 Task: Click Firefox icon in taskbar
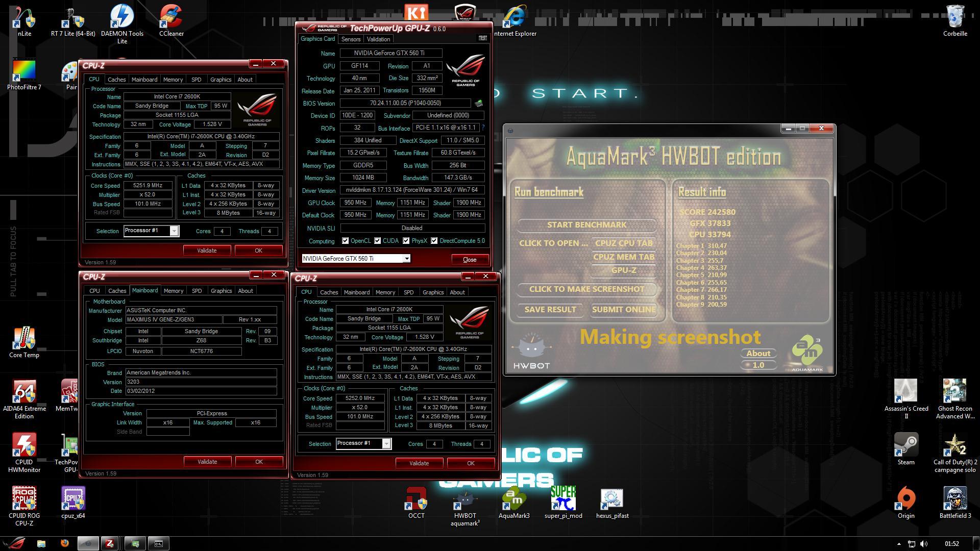(x=64, y=543)
